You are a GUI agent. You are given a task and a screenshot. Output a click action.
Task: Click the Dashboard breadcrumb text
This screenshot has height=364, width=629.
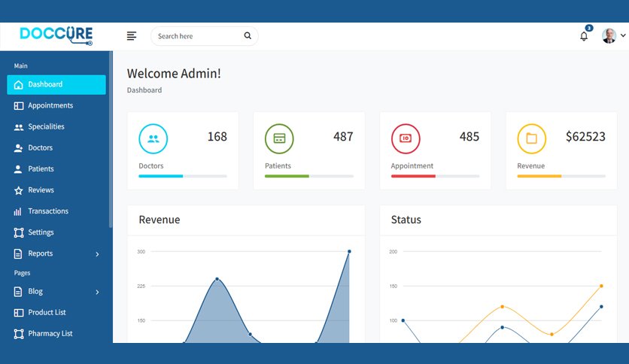pyautogui.click(x=144, y=90)
